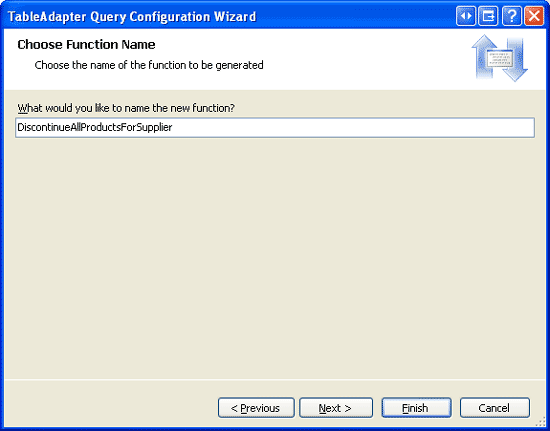The width and height of the screenshot is (550, 431).
Task: Cancel the query configuration wizard
Action: point(495,408)
